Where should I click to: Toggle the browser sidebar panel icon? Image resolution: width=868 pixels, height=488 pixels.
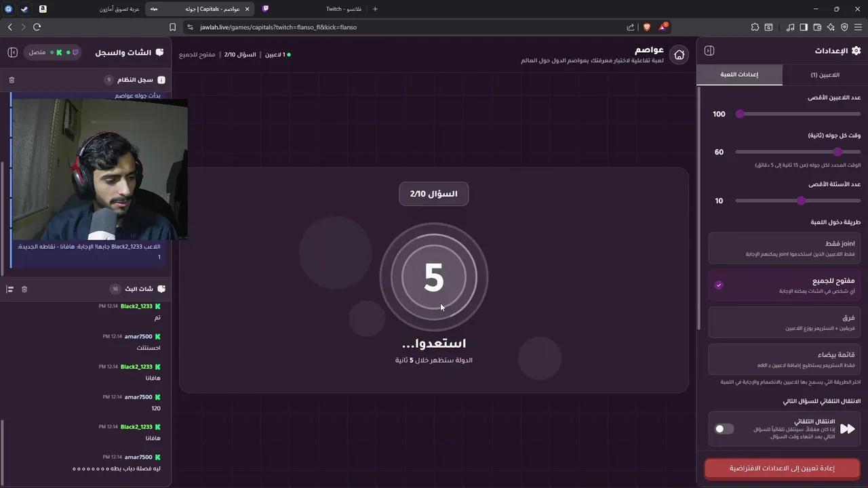pyautogui.click(x=804, y=27)
